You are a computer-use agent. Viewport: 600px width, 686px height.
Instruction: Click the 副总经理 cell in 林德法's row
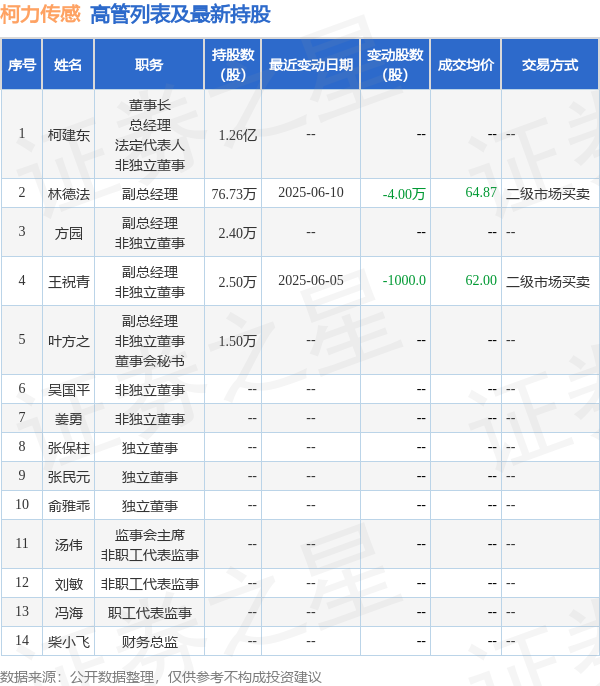[x=150, y=193]
